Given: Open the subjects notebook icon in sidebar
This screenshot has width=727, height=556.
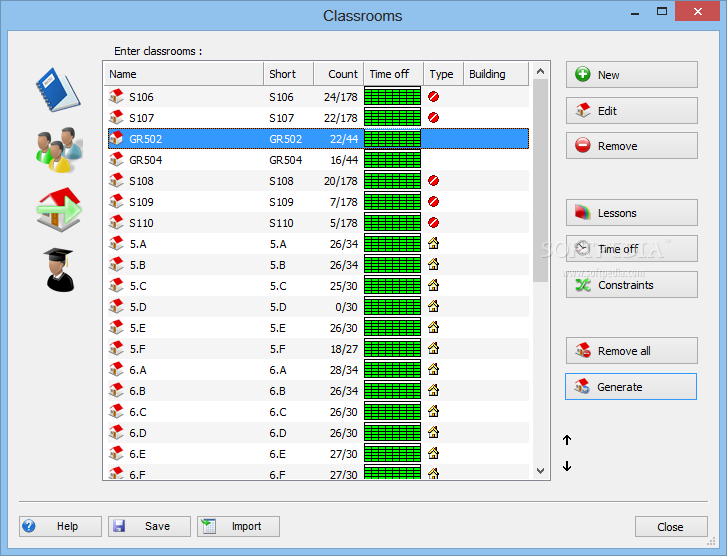Looking at the screenshot, I should [x=58, y=89].
